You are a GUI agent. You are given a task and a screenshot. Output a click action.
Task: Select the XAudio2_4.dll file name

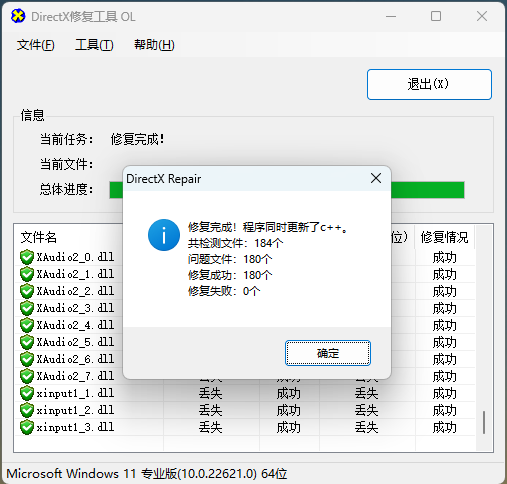click(x=75, y=325)
